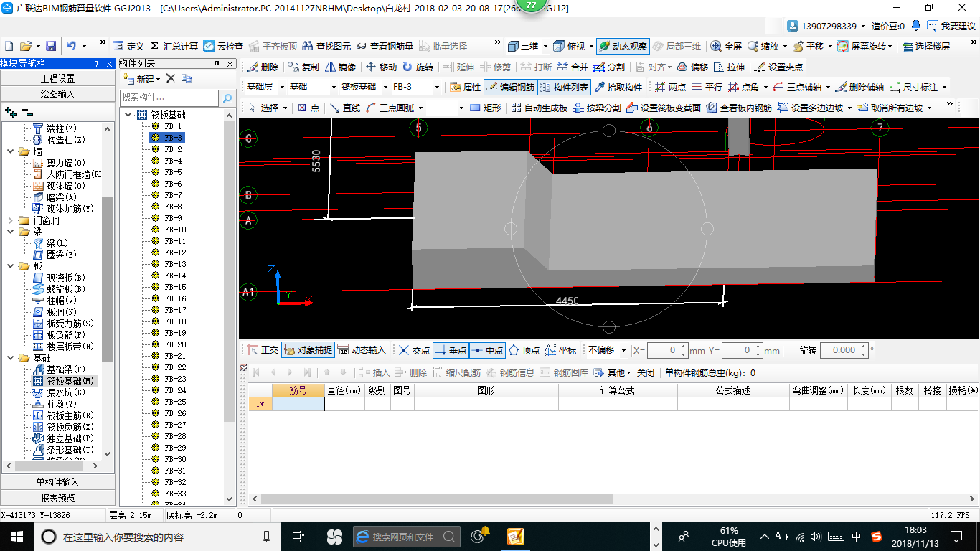Toggle 对象捕捉 object snap

pyautogui.click(x=308, y=350)
